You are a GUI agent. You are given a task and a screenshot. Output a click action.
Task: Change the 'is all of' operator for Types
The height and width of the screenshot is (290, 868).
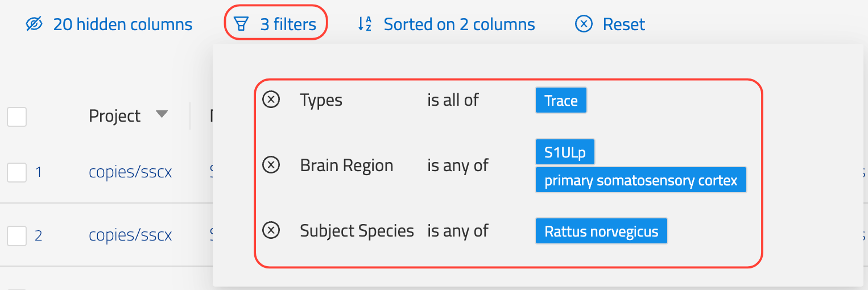[x=453, y=100]
